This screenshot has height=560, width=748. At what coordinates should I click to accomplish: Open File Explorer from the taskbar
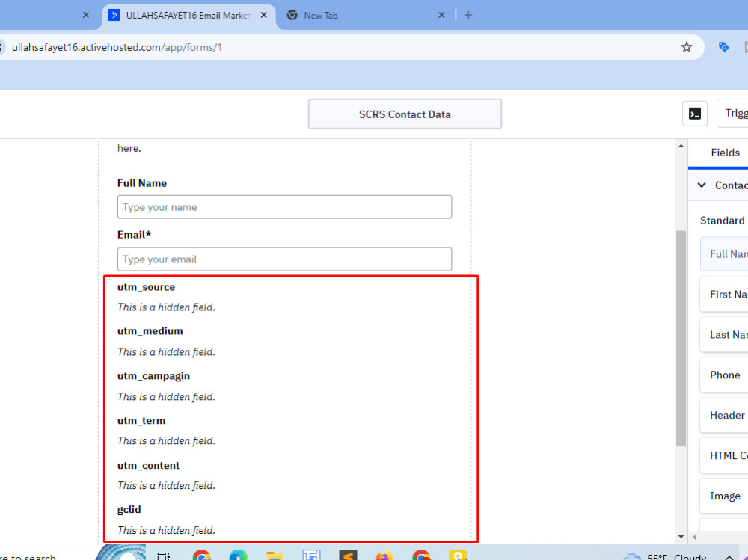pos(275,556)
